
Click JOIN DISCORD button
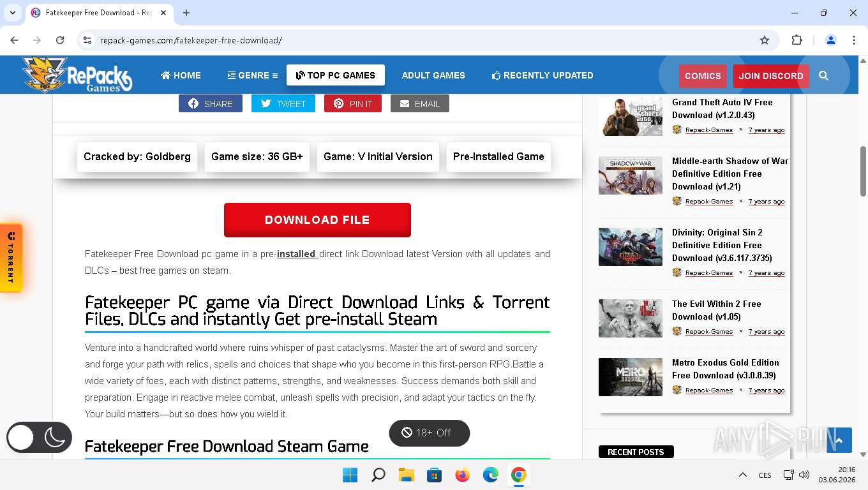771,76
